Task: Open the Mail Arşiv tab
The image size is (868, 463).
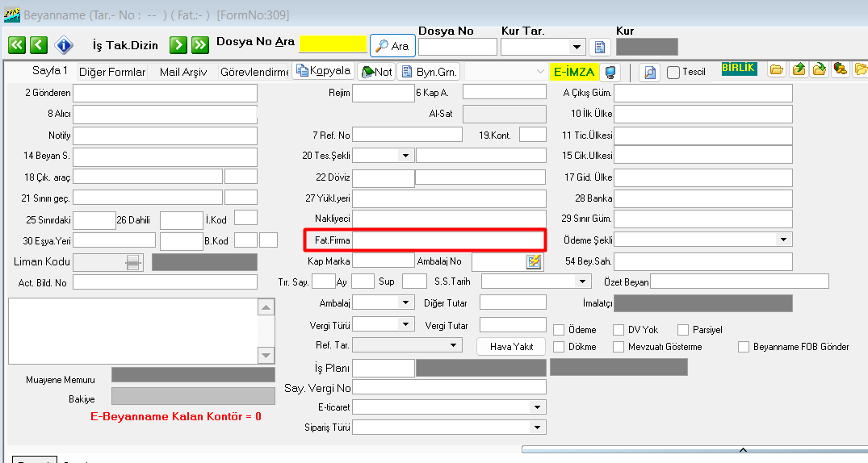Action: pyautogui.click(x=182, y=72)
